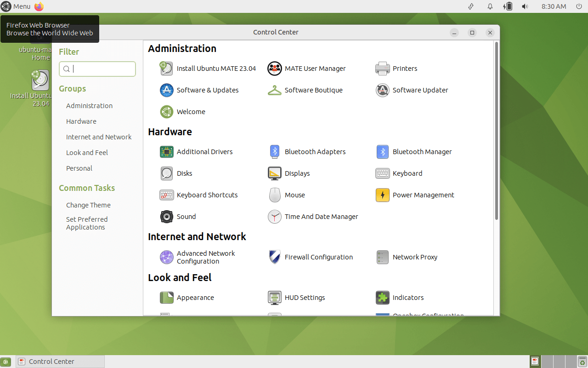
Task: Open the Mouse icon
Action: coord(274,195)
